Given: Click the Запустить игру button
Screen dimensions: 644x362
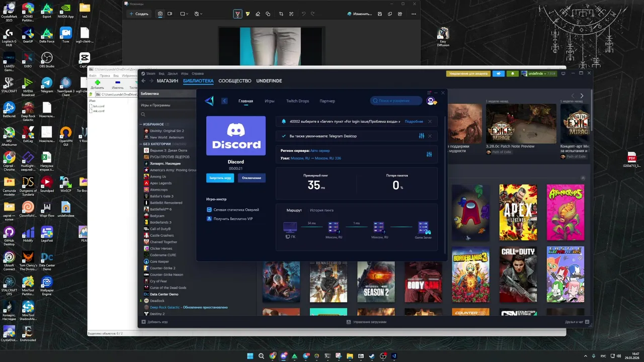Looking at the screenshot, I should tap(220, 178).
